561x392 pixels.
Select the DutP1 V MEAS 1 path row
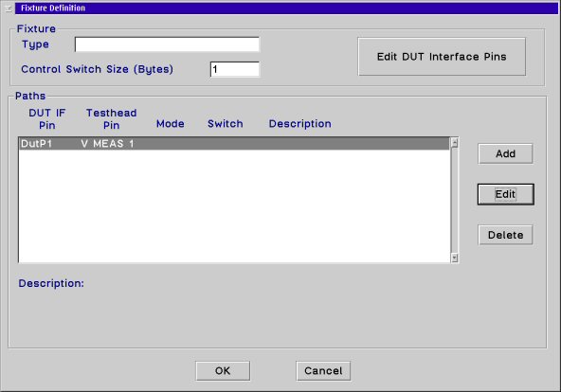234,144
